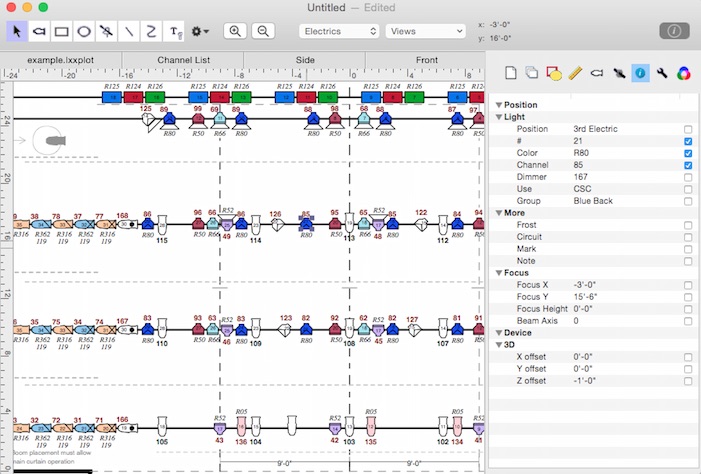This screenshot has width=701, height=474.
Task: Collapse the Focus section
Action: 498,273
